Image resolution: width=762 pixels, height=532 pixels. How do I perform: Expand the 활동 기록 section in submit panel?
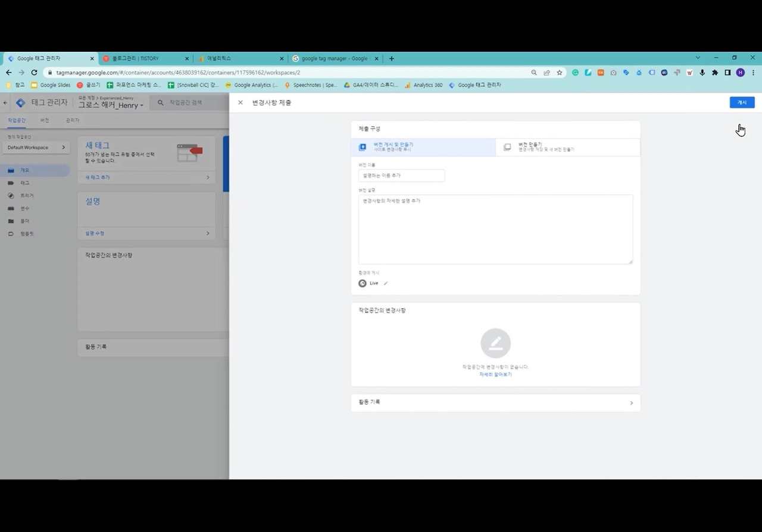(x=495, y=402)
